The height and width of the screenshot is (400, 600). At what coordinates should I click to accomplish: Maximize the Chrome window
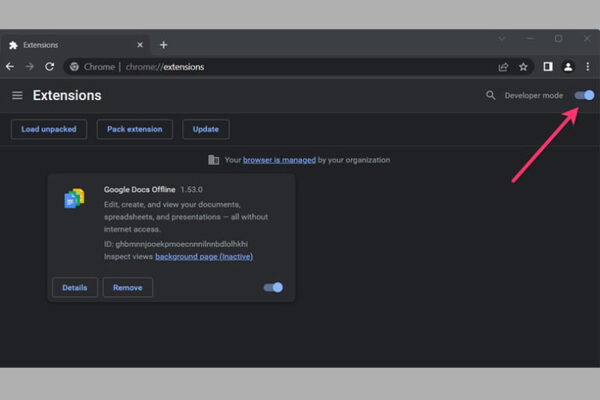pos(558,38)
